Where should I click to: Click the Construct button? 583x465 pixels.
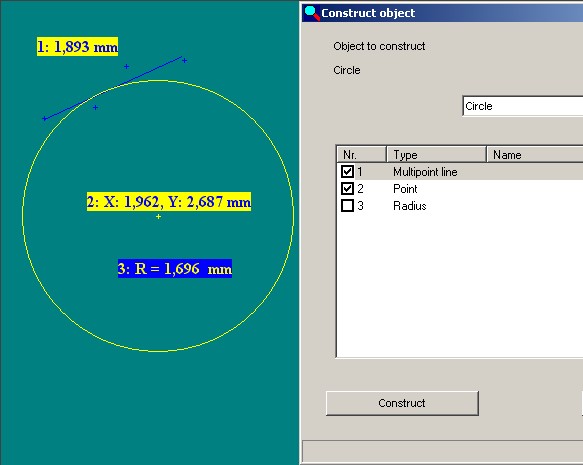(x=402, y=403)
